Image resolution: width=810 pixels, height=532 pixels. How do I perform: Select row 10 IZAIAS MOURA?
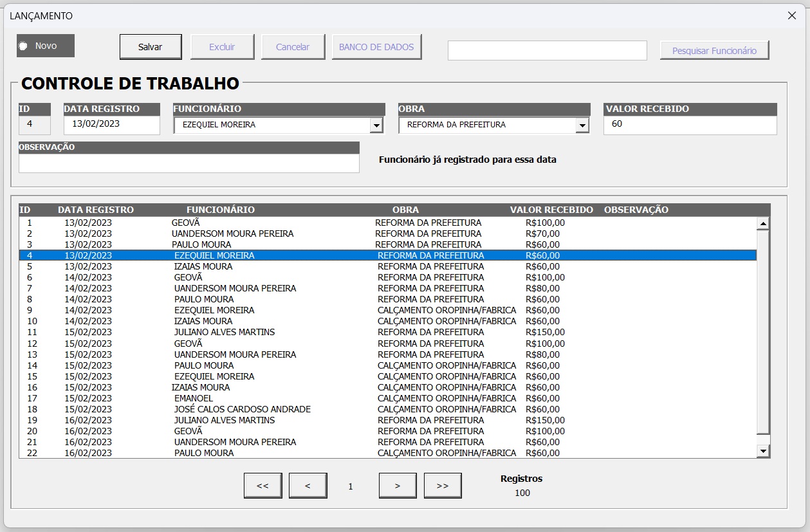pyautogui.click(x=388, y=321)
